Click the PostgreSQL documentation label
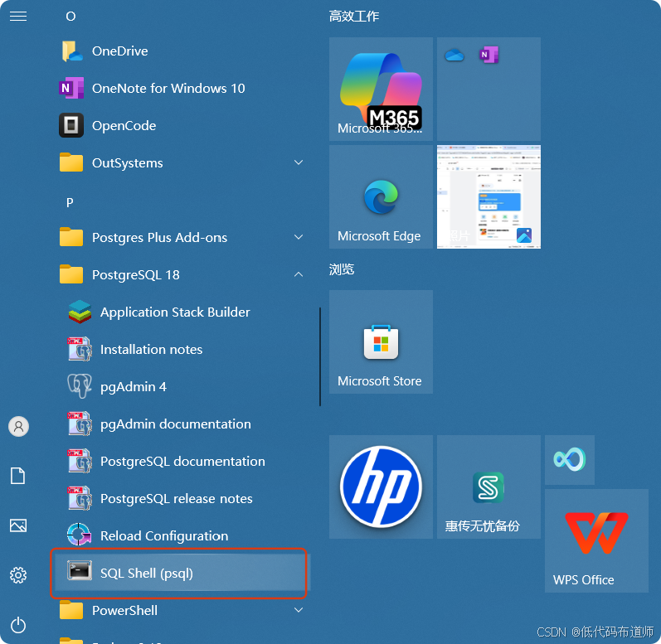The width and height of the screenshot is (661, 644). 182,461
